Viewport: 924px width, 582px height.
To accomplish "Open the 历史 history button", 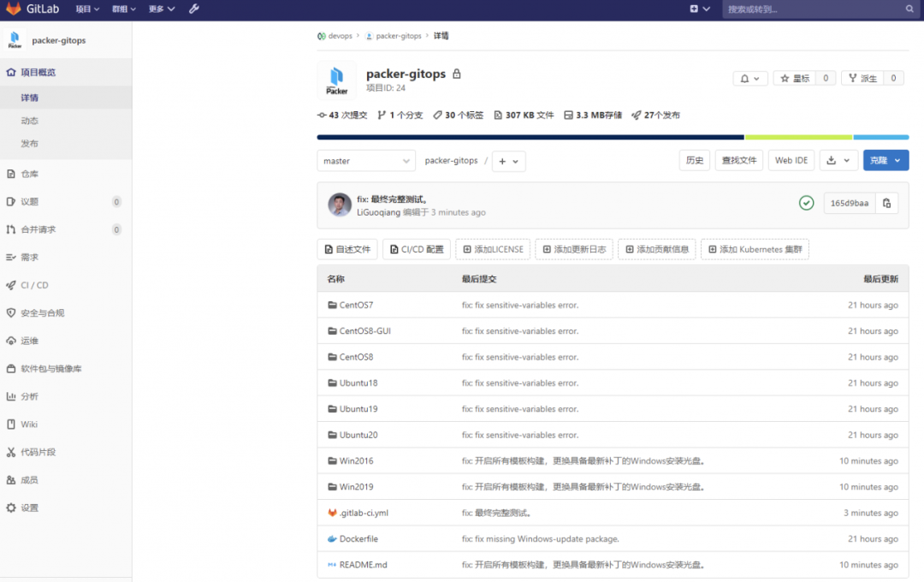I will 694,160.
